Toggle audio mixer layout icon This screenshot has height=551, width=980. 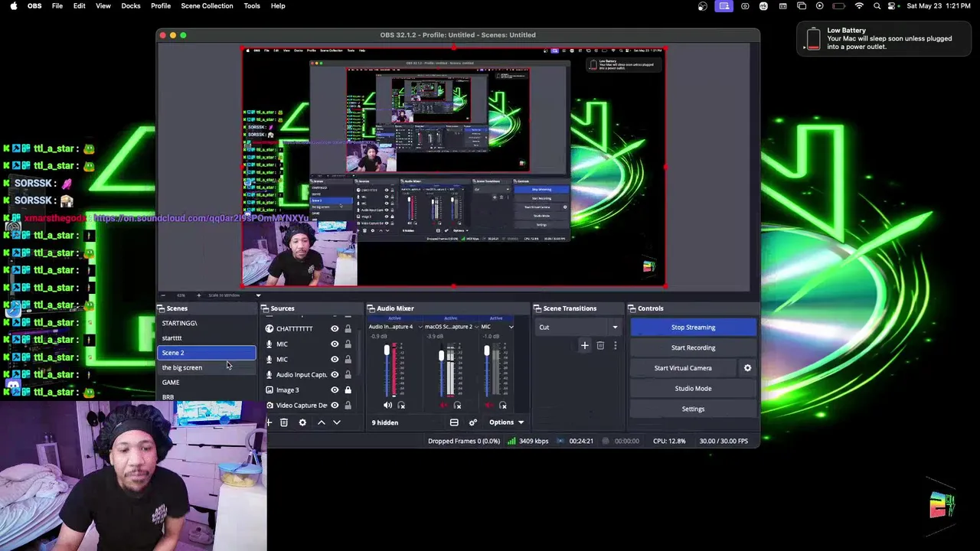[454, 422]
